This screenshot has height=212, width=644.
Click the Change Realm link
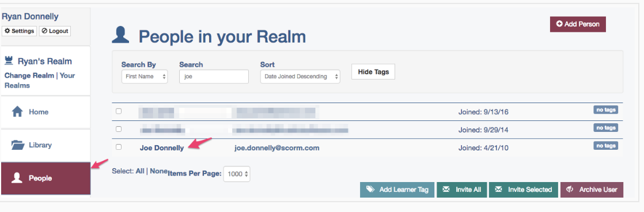(x=29, y=75)
